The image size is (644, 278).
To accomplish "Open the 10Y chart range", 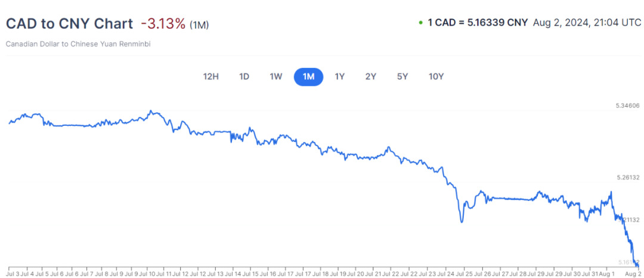I will [x=436, y=76].
